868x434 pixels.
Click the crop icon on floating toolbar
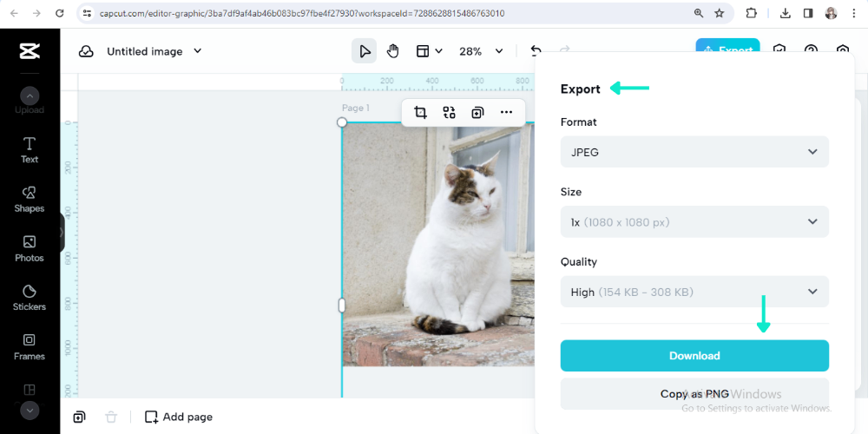[x=421, y=113]
